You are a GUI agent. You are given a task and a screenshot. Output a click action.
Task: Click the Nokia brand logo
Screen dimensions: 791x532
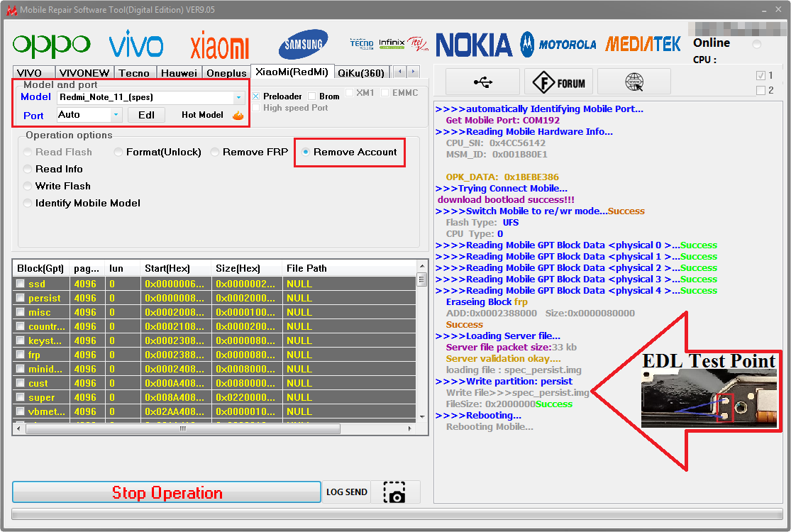point(474,45)
